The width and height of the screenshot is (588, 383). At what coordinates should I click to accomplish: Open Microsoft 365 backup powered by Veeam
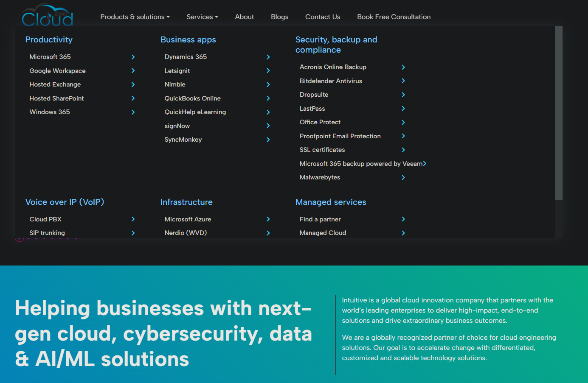(361, 164)
